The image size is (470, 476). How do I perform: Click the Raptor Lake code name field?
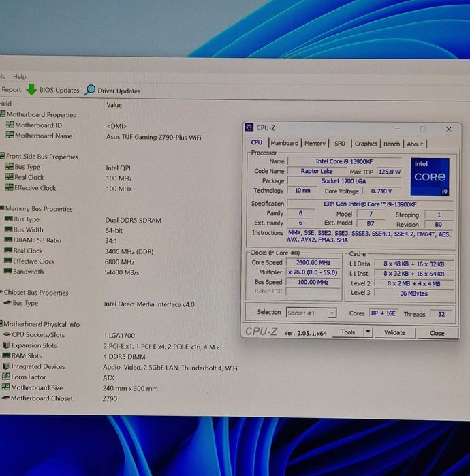317,171
